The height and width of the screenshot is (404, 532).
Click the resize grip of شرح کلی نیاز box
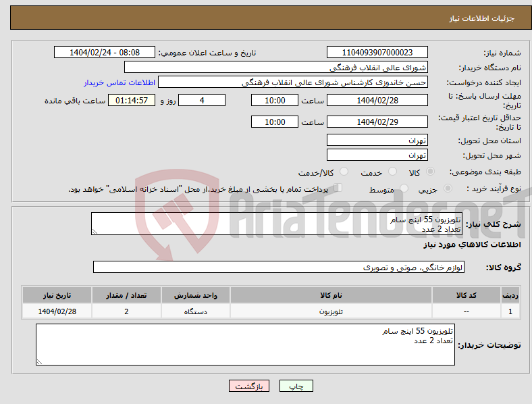[x=95, y=232]
